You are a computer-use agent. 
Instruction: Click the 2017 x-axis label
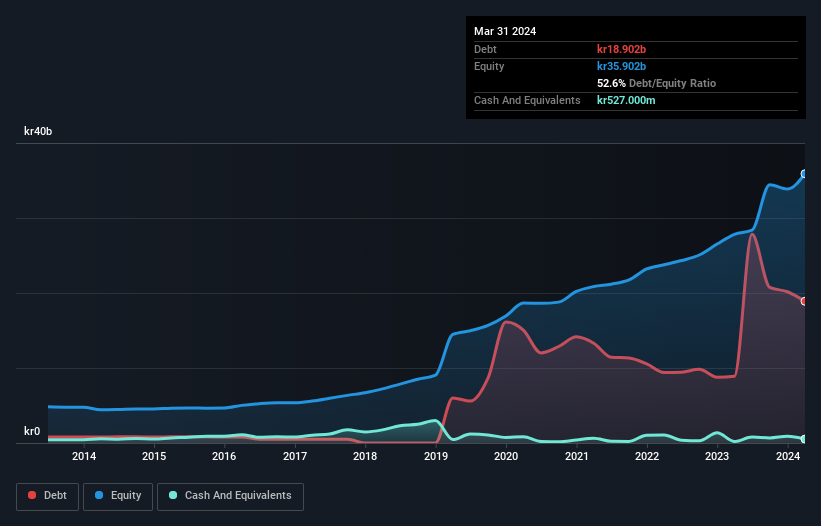(x=295, y=456)
